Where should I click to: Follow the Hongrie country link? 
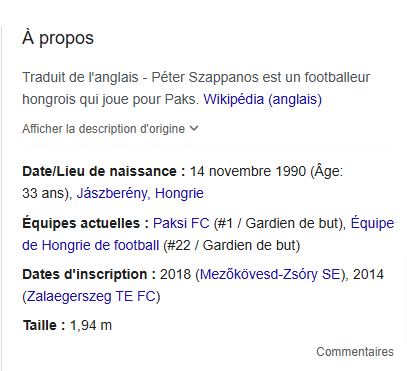click(x=179, y=193)
